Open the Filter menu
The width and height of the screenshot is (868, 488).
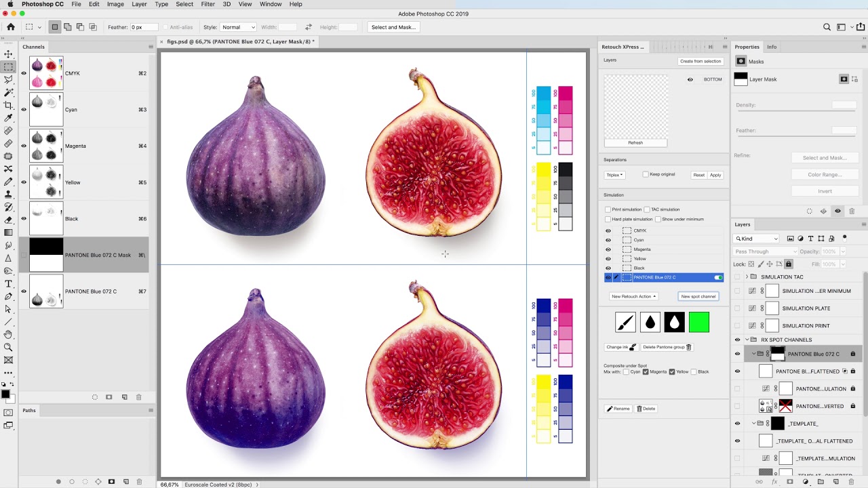coord(208,4)
